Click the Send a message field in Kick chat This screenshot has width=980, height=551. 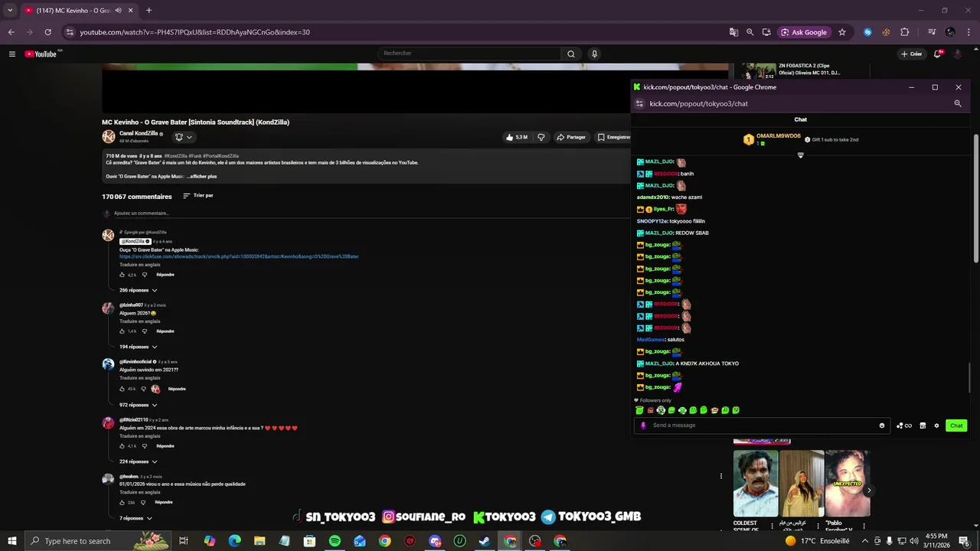[762, 425]
